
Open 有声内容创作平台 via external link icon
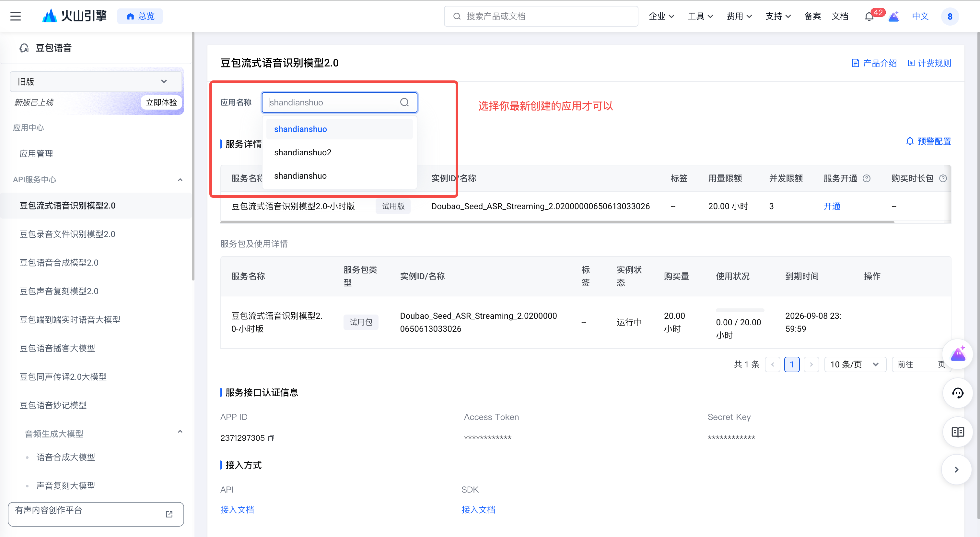[169, 514]
